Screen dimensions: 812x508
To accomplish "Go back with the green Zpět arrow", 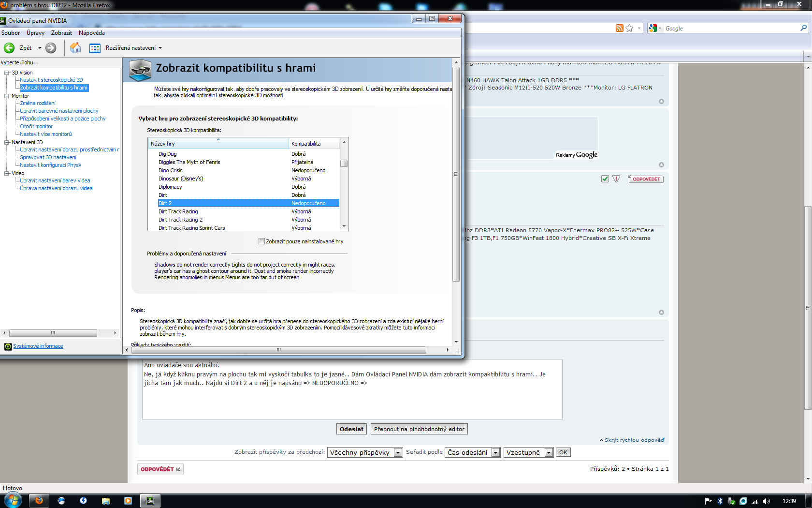I will point(9,48).
